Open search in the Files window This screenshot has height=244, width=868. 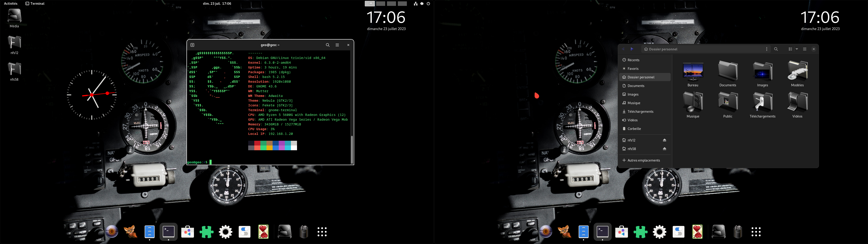(x=776, y=49)
